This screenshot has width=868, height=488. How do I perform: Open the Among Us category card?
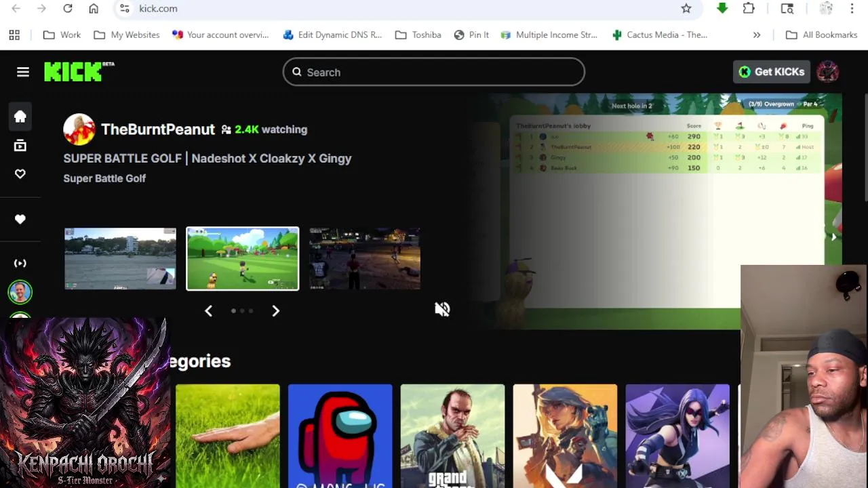point(340,436)
